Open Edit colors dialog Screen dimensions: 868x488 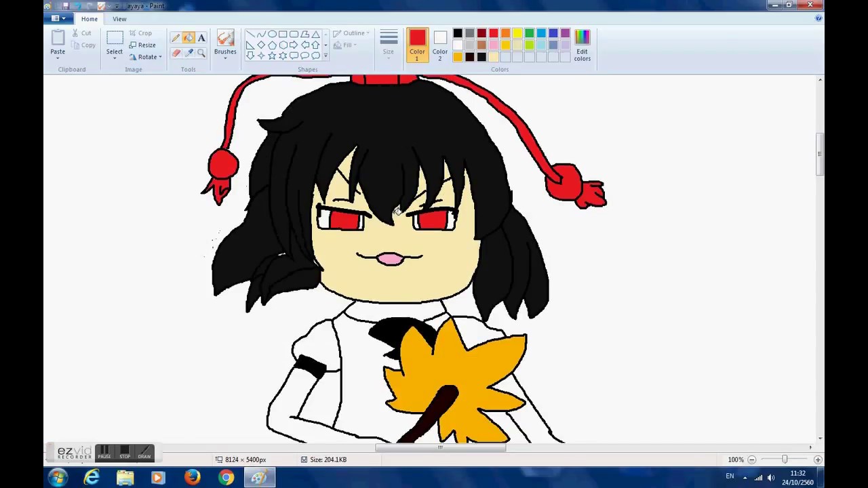582,45
